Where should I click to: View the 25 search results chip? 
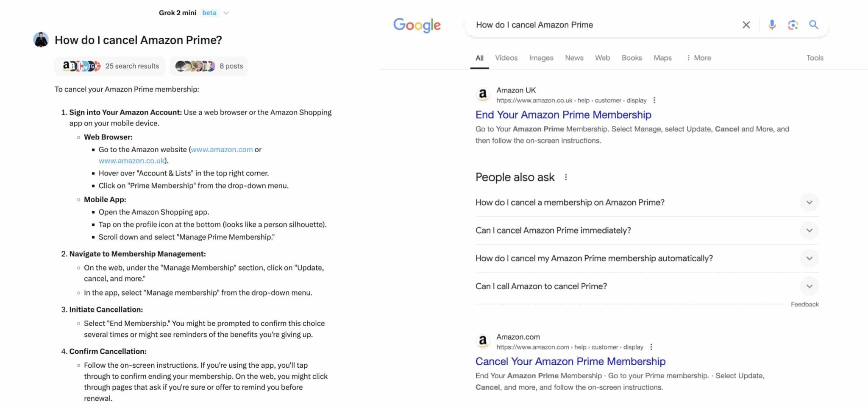point(109,66)
